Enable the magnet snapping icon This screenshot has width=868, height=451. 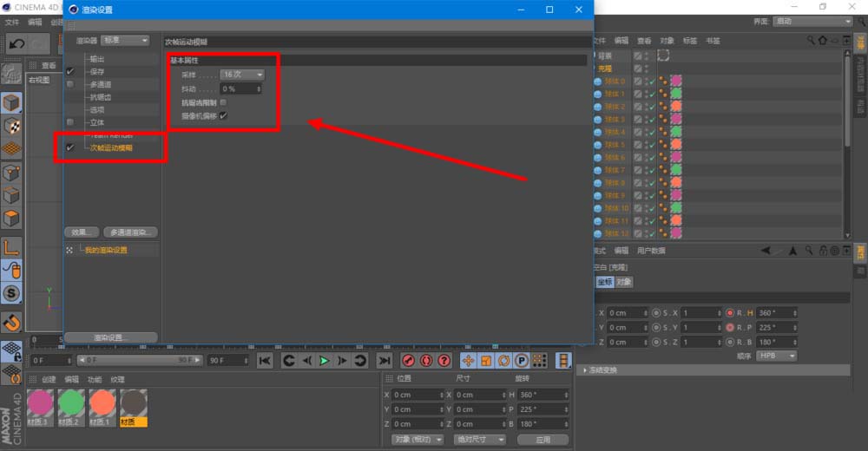click(11, 322)
